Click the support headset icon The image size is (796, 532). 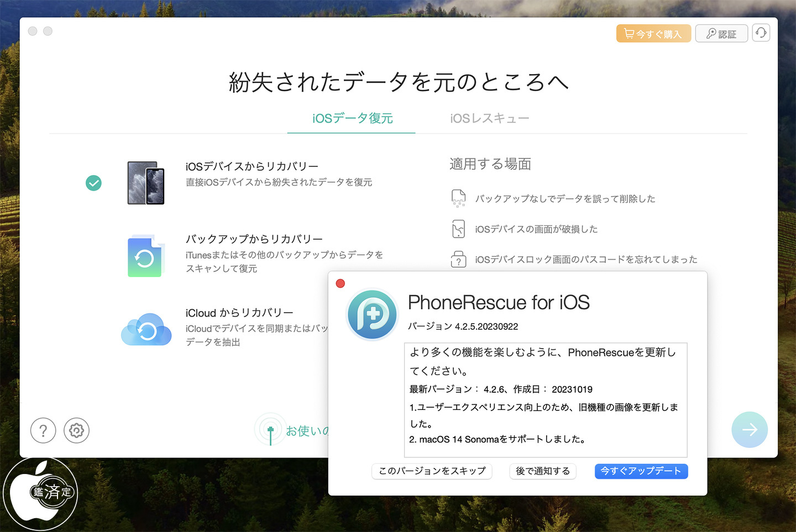coord(761,33)
